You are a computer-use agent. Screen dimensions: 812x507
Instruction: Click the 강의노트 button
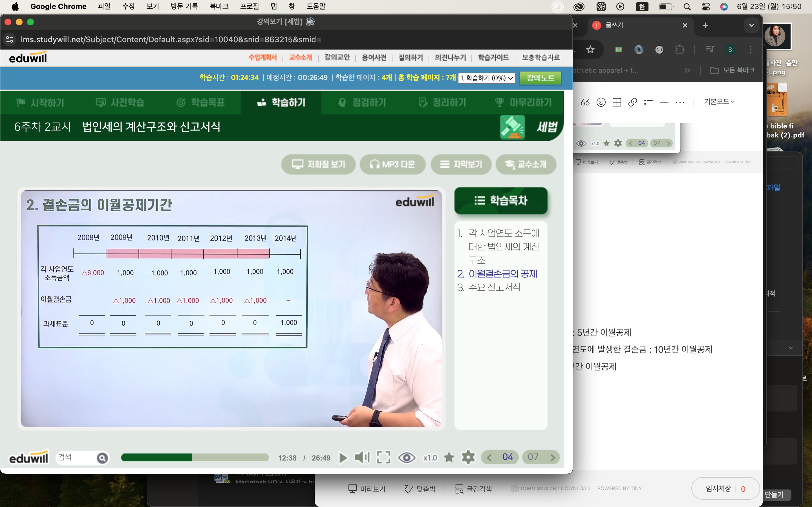540,78
